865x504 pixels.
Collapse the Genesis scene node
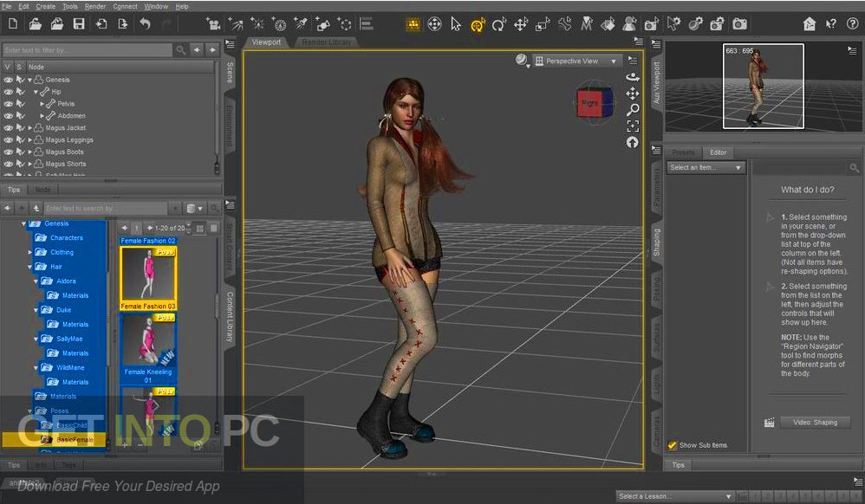point(29,80)
